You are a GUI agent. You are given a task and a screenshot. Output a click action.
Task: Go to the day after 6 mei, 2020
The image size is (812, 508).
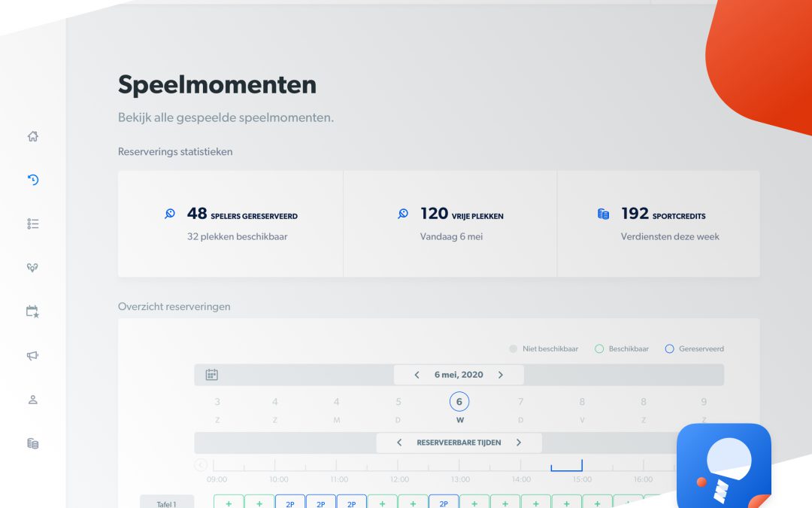(x=500, y=375)
